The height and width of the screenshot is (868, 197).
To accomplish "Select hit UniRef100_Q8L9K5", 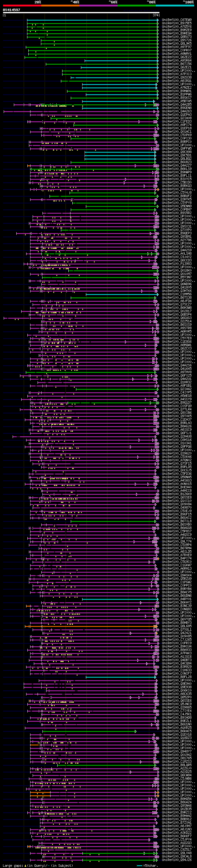I will [177, 43].
